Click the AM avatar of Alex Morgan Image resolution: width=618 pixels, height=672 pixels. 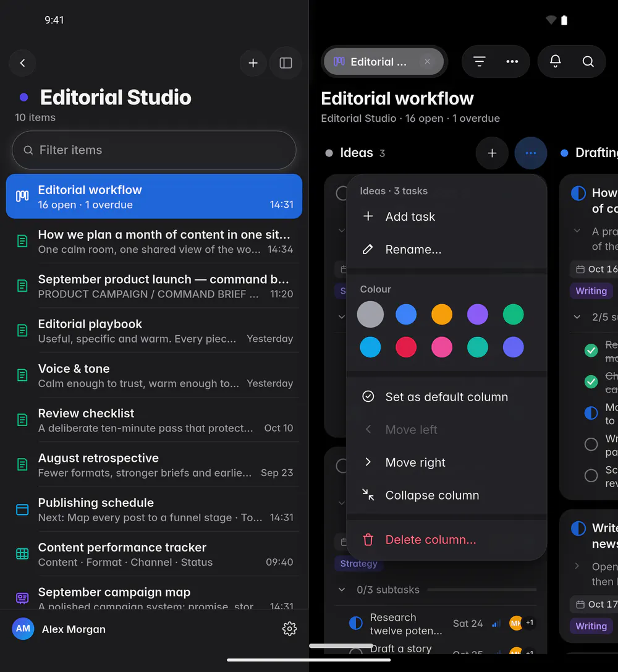tap(23, 629)
